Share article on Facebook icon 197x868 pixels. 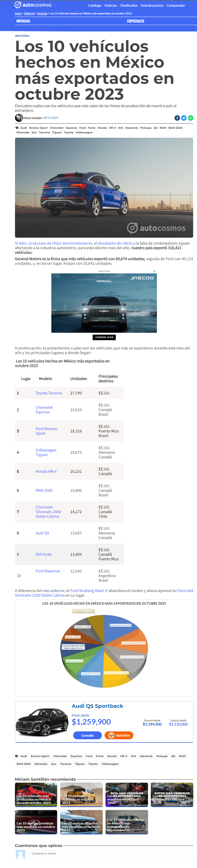[x=177, y=118]
